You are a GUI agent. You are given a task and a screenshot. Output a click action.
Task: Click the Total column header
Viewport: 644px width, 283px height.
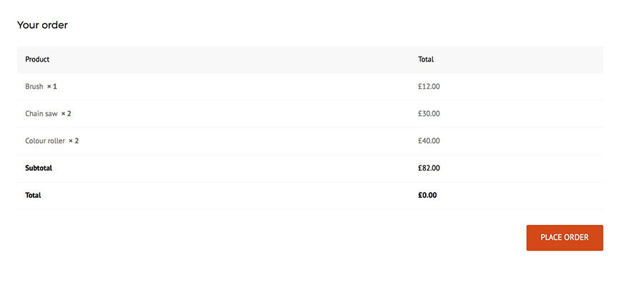point(426,59)
